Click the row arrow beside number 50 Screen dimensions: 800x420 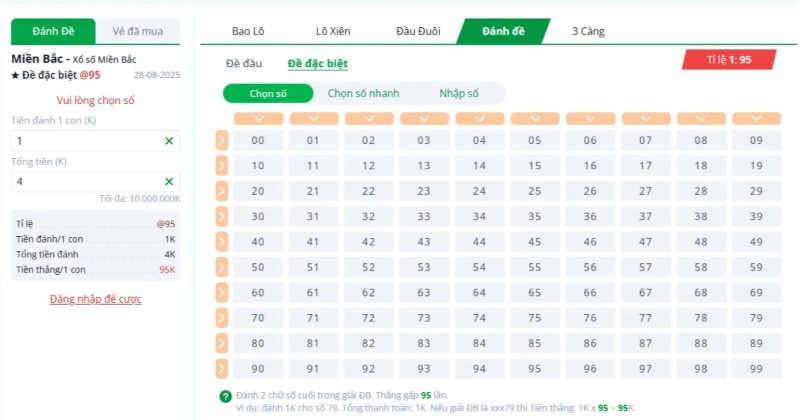(221, 267)
